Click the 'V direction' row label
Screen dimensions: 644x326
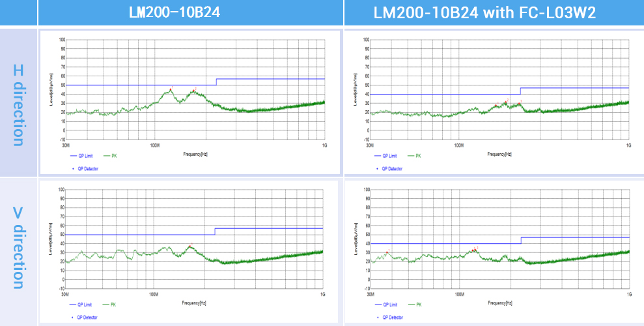pos(18,248)
